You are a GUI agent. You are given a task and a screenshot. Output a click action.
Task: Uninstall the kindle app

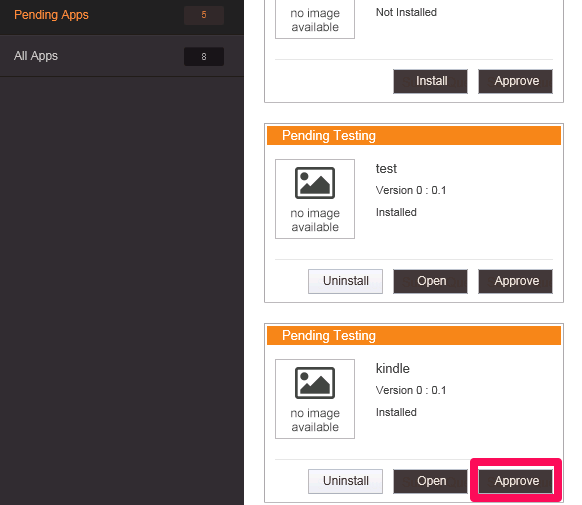click(x=346, y=481)
